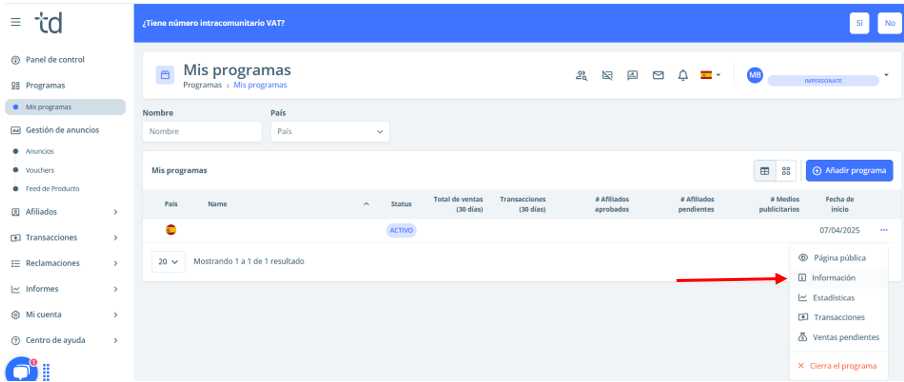Click the Gestión de anuncios Ad icon
The width and height of the screenshot is (904, 382).
(16, 130)
